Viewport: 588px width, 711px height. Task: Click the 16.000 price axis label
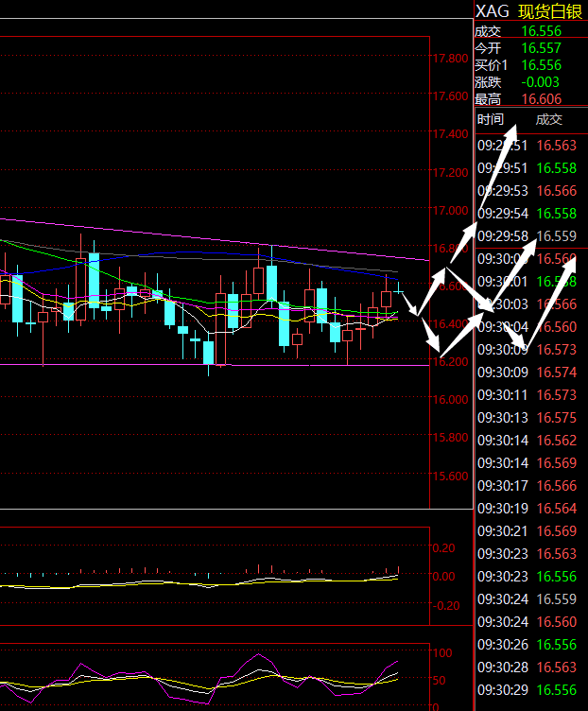(449, 400)
